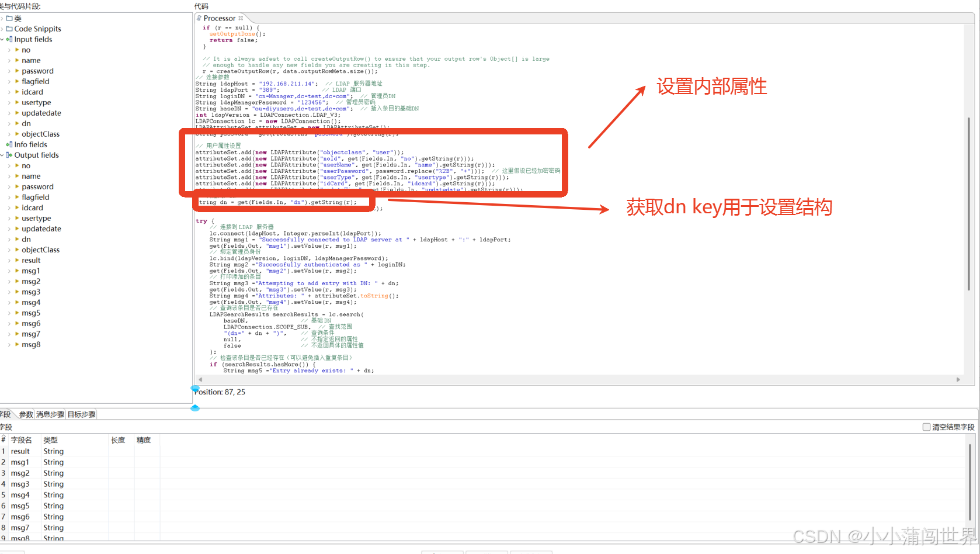The height and width of the screenshot is (554, 980).
Task: Click the 类 folder icon
Action: click(x=11, y=18)
